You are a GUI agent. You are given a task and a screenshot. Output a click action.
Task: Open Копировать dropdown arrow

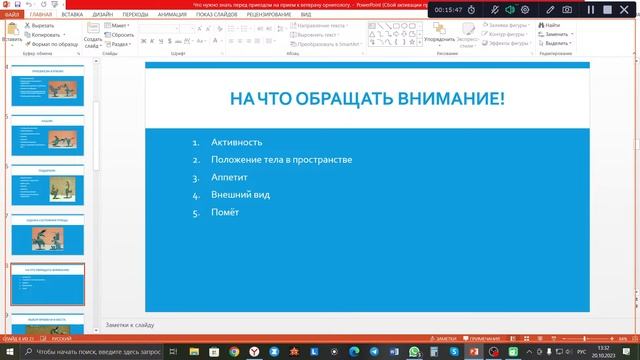[64, 35]
